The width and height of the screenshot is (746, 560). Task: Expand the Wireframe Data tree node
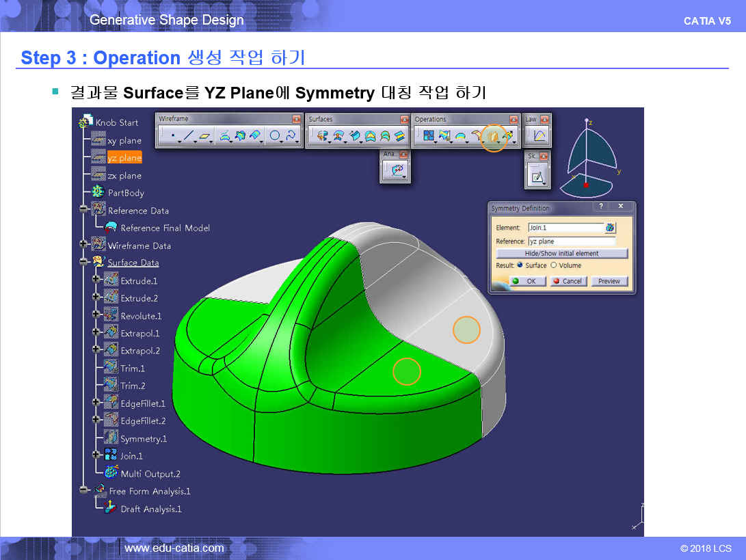(x=84, y=243)
